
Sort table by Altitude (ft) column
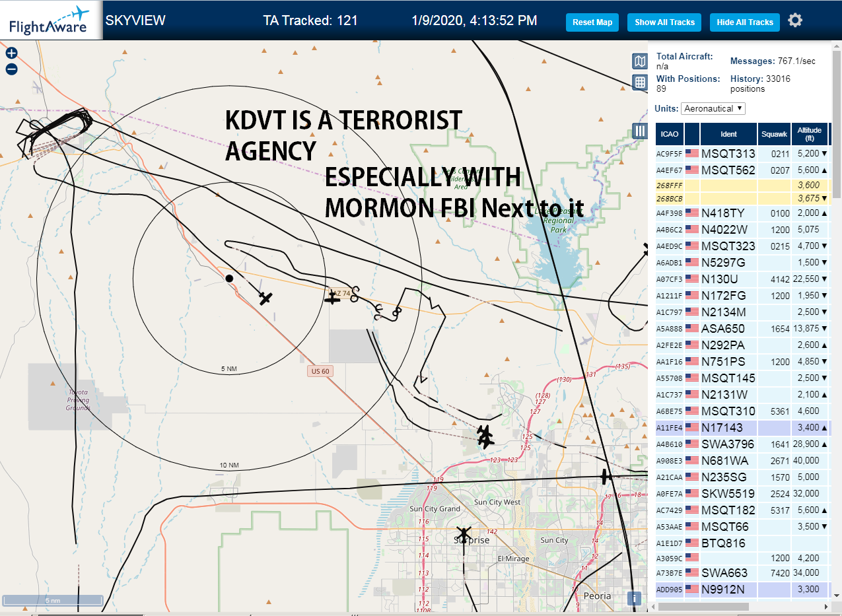pyautogui.click(x=809, y=134)
